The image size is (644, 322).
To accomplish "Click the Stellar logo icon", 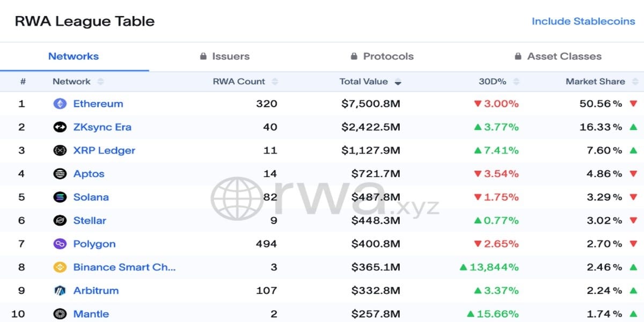I will tap(60, 221).
